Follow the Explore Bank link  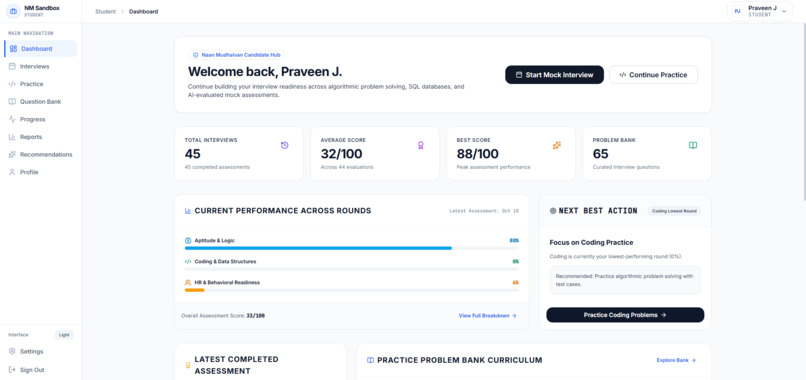pos(676,360)
